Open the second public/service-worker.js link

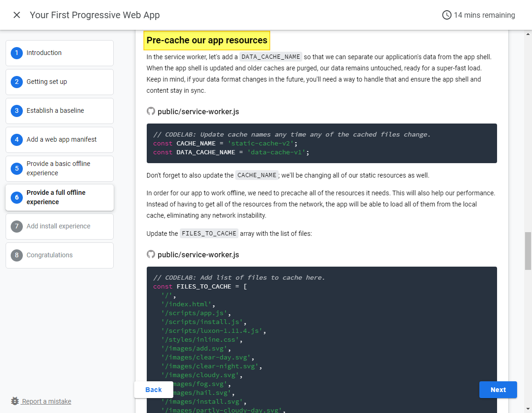click(198, 255)
